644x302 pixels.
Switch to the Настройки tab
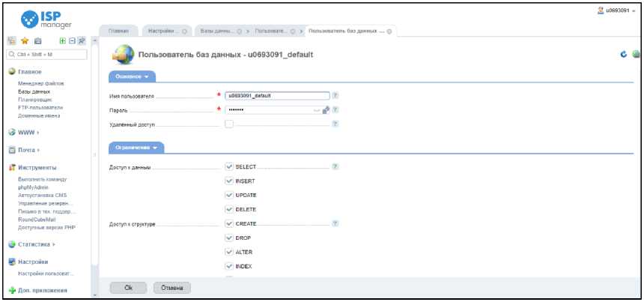[163, 31]
